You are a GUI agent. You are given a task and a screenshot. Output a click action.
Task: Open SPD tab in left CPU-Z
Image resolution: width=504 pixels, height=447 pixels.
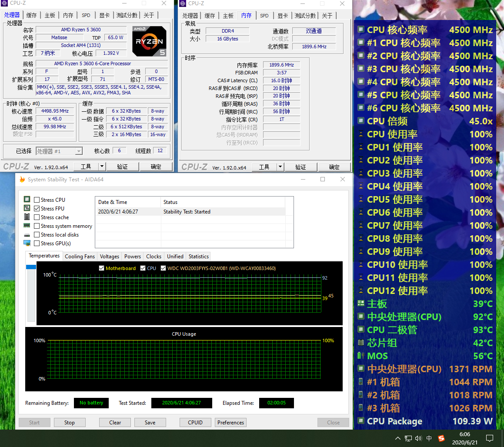[86, 15]
